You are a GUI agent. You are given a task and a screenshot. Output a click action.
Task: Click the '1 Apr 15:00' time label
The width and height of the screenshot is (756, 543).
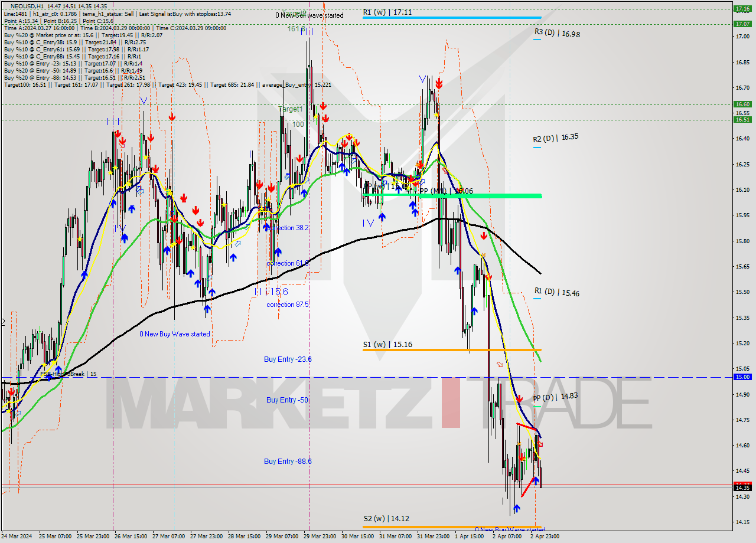(470, 537)
